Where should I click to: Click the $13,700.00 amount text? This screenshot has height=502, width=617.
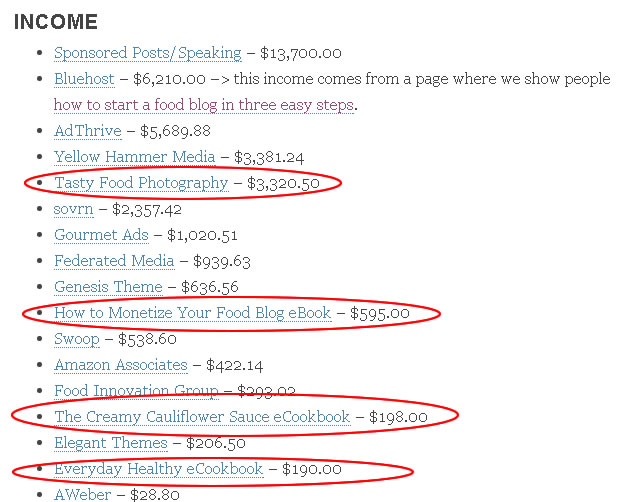301,53
